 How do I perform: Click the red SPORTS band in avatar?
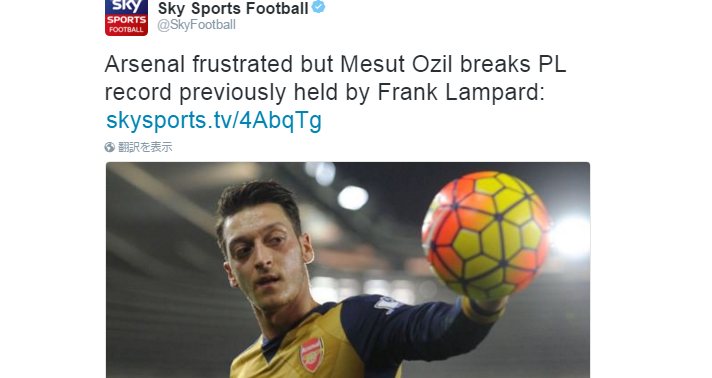[126, 20]
